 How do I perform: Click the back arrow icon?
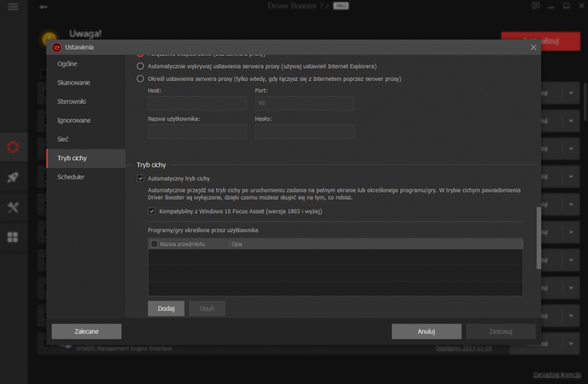[x=44, y=7]
